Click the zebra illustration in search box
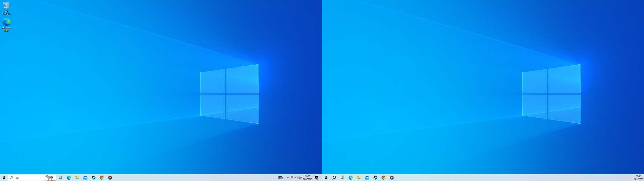 point(50,178)
